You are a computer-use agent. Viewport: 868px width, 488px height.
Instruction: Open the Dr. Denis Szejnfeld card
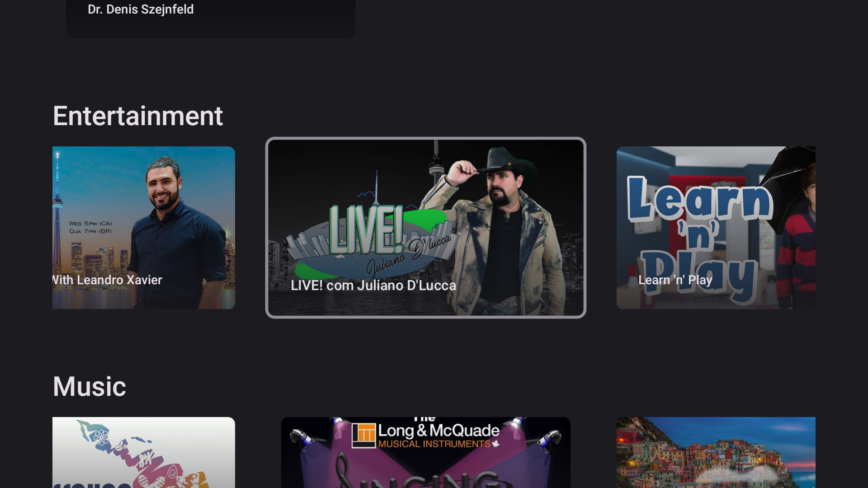[210, 19]
